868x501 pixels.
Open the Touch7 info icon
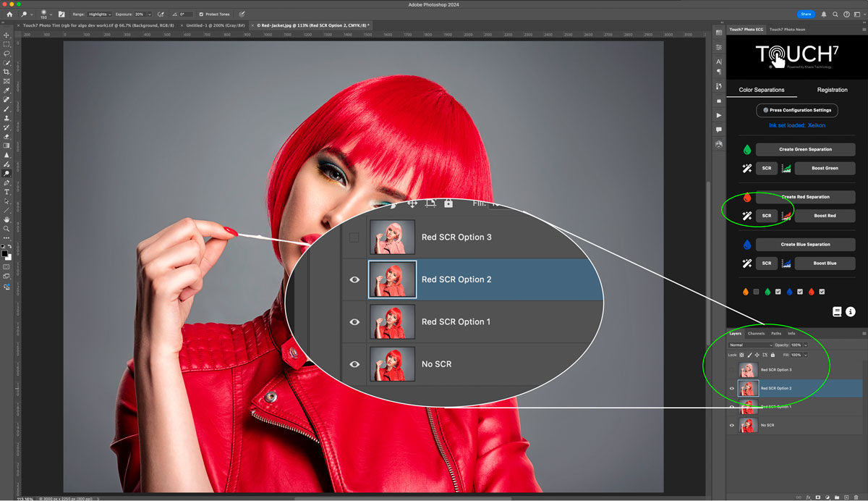[x=851, y=311]
